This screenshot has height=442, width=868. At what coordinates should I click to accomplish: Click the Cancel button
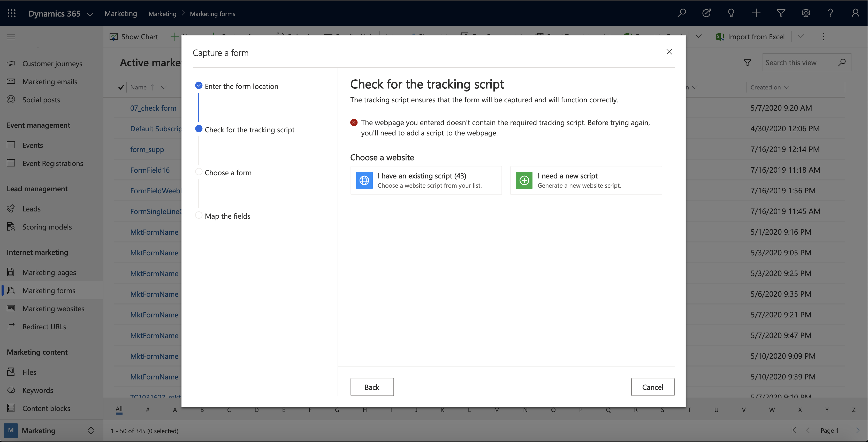[653, 387]
